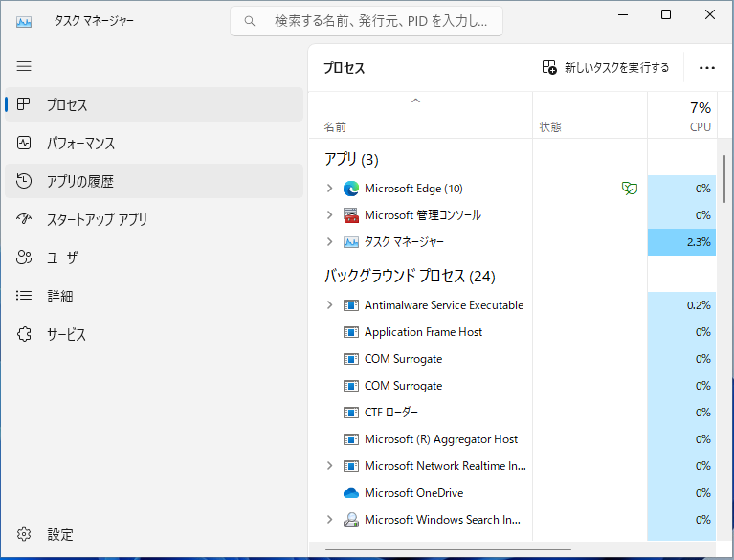734x560 pixels.
Task: Click the new task icon beside 新しいタスクを実行する
Action: [x=549, y=67]
